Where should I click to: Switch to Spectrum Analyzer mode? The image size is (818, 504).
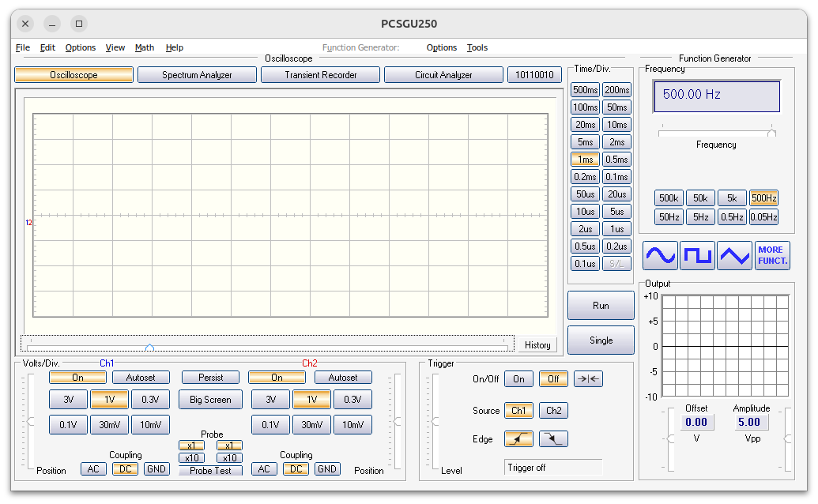click(x=198, y=74)
